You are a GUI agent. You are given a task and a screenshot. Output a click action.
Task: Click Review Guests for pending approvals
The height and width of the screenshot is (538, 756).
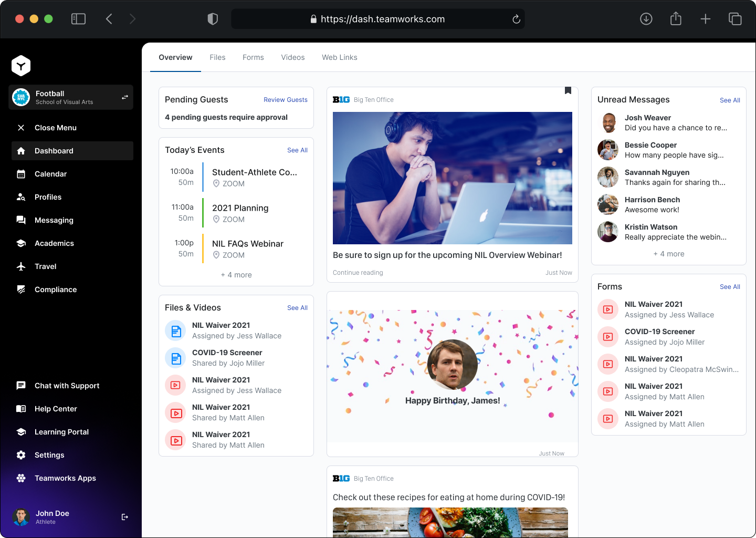286,99
